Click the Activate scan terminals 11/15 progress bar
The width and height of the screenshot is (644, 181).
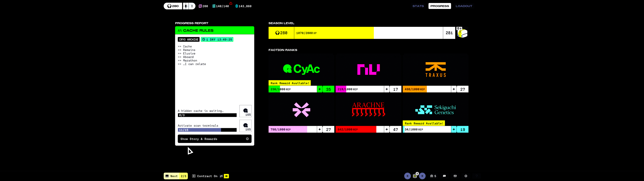tap(207, 130)
